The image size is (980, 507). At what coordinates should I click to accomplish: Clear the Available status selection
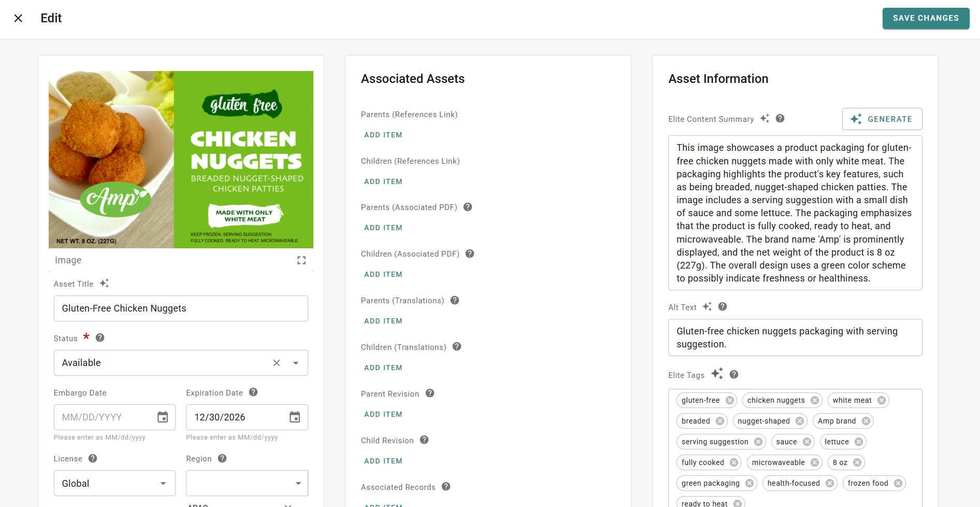277,363
